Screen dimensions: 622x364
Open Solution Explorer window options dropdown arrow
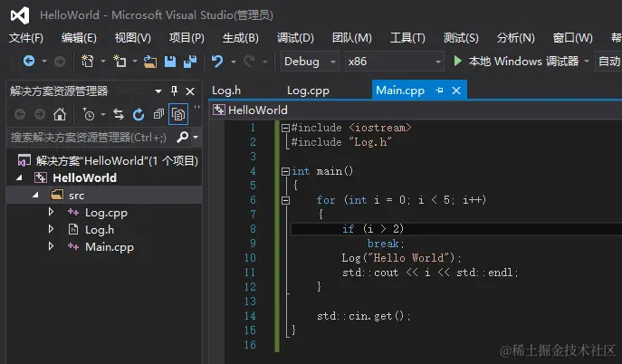click(158, 91)
